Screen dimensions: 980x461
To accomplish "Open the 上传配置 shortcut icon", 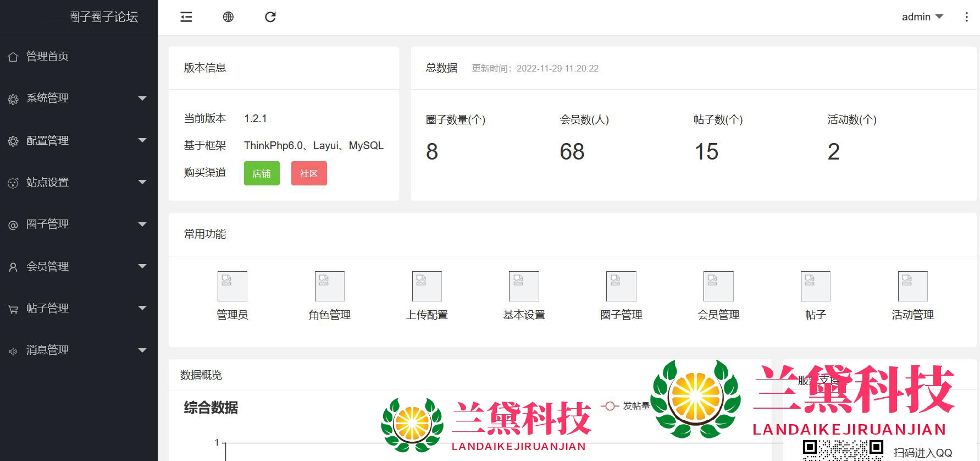I will tap(427, 286).
